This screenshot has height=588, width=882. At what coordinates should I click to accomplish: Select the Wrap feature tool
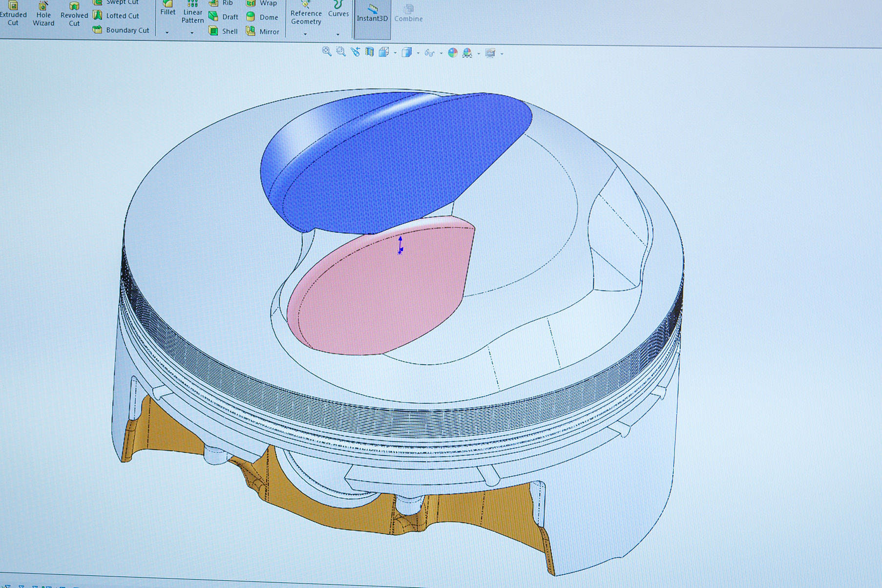click(261, 3)
